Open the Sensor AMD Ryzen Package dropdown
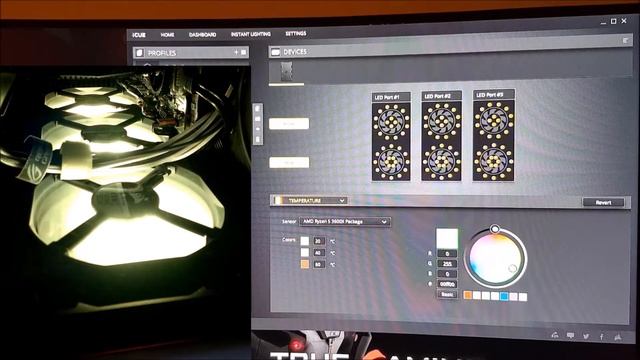Screen dimensions: 640x360 (x=344, y=222)
